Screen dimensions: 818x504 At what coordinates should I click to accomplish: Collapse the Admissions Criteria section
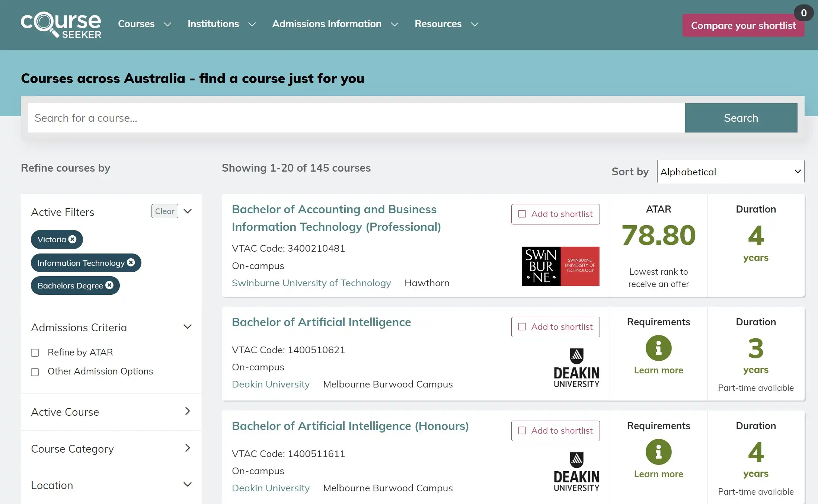[188, 327]
